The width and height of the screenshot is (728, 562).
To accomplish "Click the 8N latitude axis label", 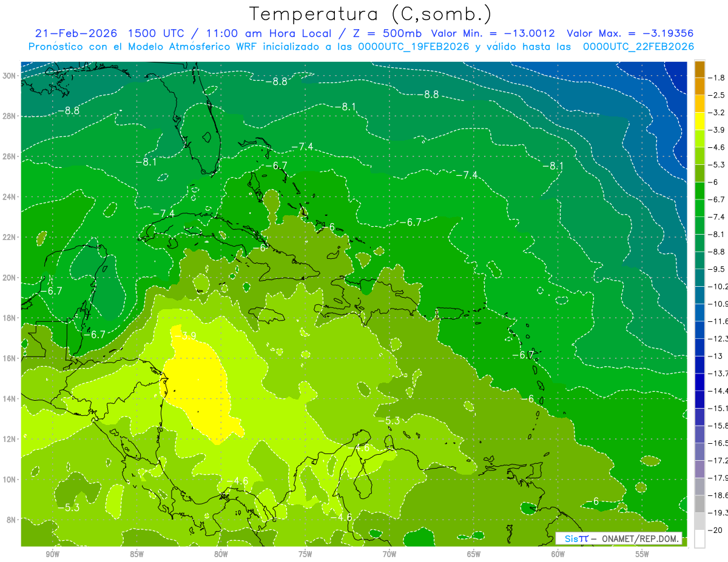I will [x=12, y=520].
